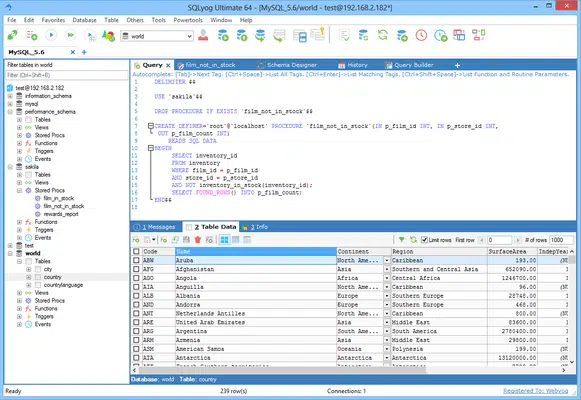The image size is (581, 400).
Task: Select the grid view icon in results toolbar
Action: point(224,240)
